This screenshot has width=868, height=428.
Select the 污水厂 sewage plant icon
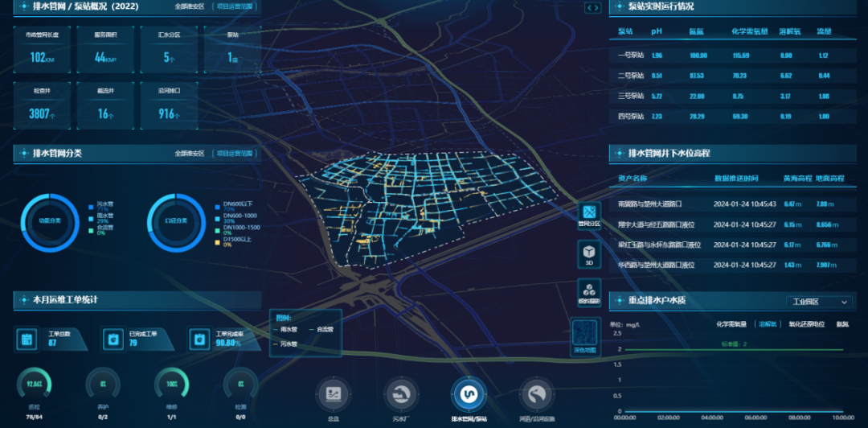401,394
